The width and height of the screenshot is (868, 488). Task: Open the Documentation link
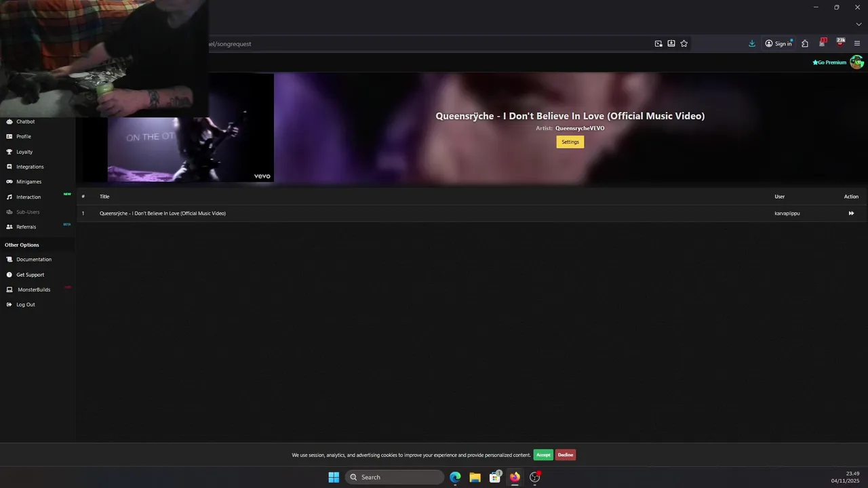34,260
